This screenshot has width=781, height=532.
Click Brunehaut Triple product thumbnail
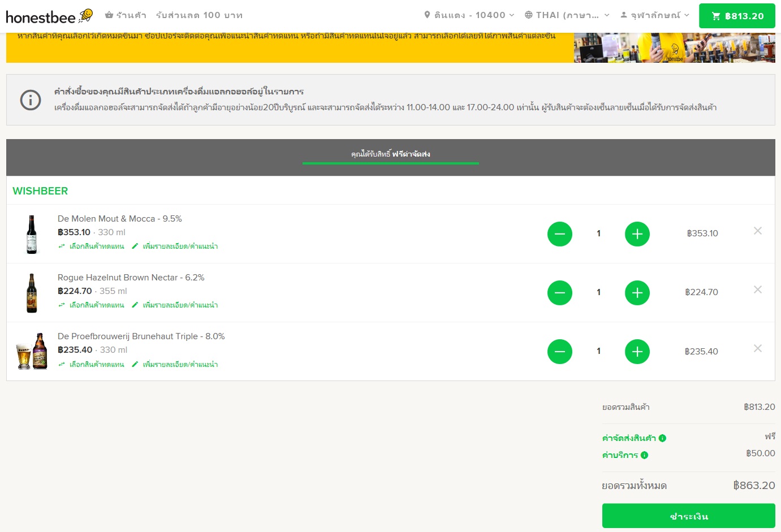(x=32, y=351)
